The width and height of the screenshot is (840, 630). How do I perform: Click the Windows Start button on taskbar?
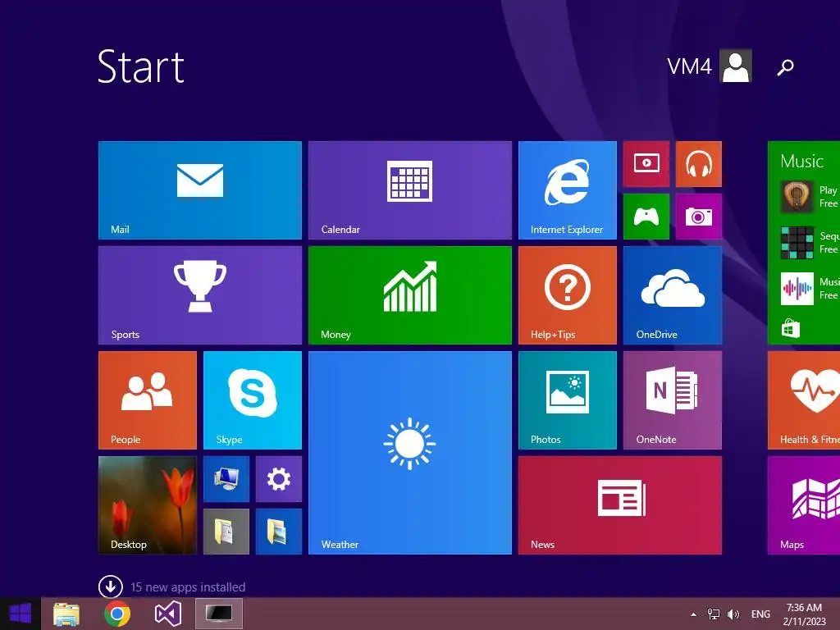(21, 614)
